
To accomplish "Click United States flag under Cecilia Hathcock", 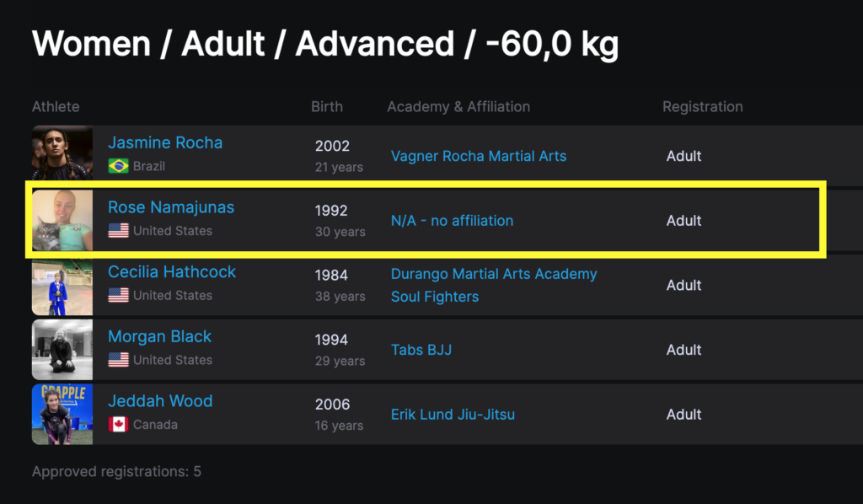I will (118, 296).
